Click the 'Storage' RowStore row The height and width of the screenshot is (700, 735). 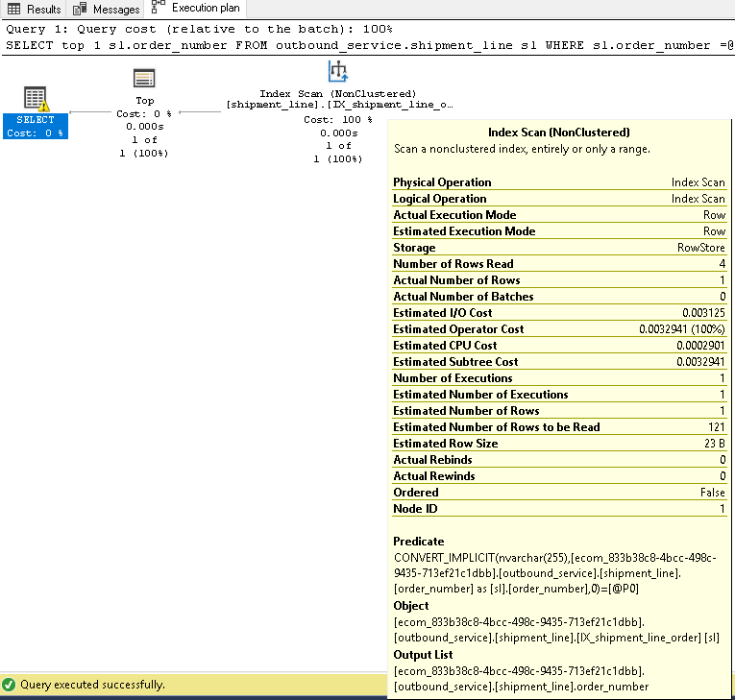pyautogui.click(x=559, y=248)
